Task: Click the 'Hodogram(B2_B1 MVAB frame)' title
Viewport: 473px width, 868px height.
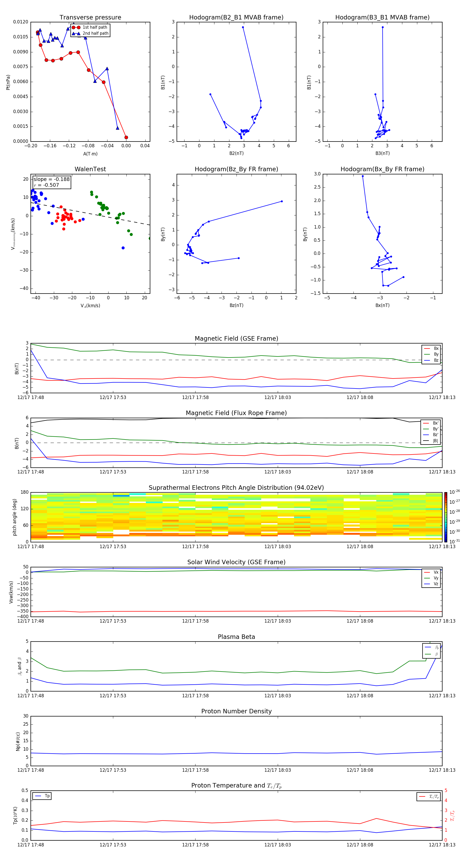Action: [x=236, y=17]
